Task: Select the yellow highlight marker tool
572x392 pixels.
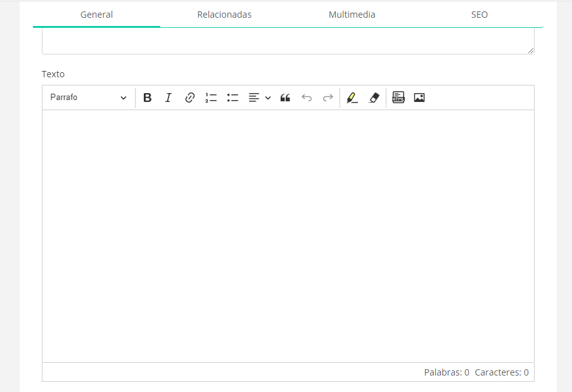Action: (x=352, y=98)
